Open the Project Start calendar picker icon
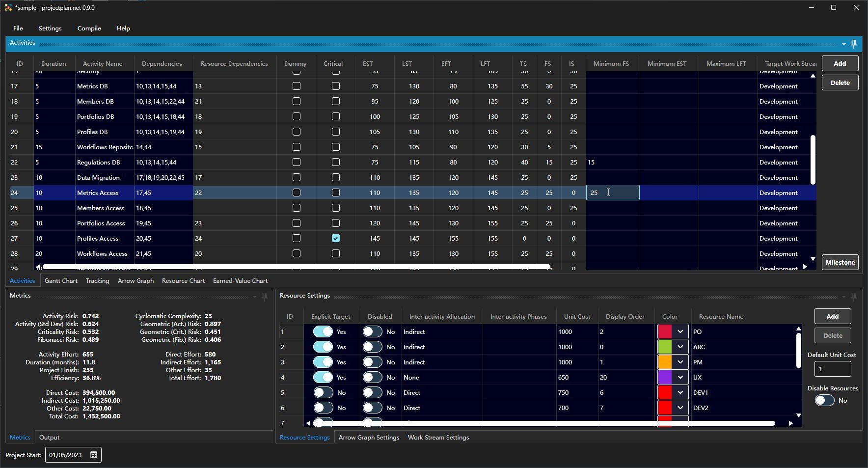Image resolution: width=868 pixels, height=468 pixels. [x=94, y=455]
